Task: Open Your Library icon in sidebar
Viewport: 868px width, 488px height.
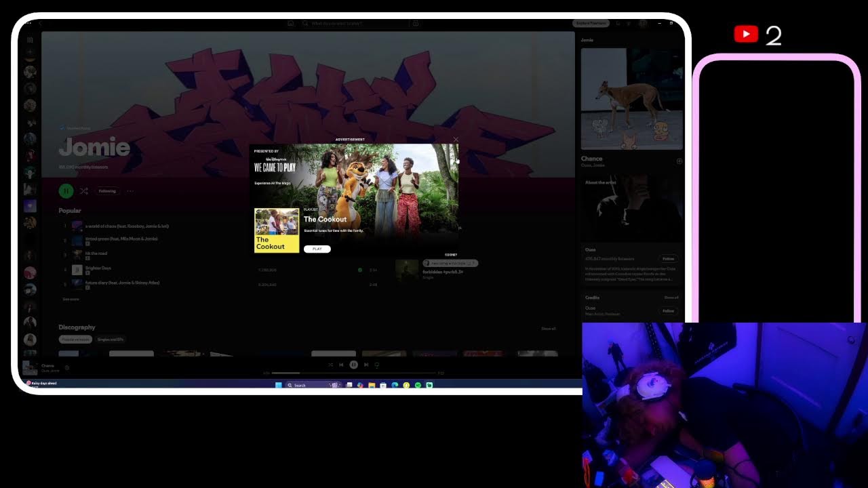Action: [30, 40]
